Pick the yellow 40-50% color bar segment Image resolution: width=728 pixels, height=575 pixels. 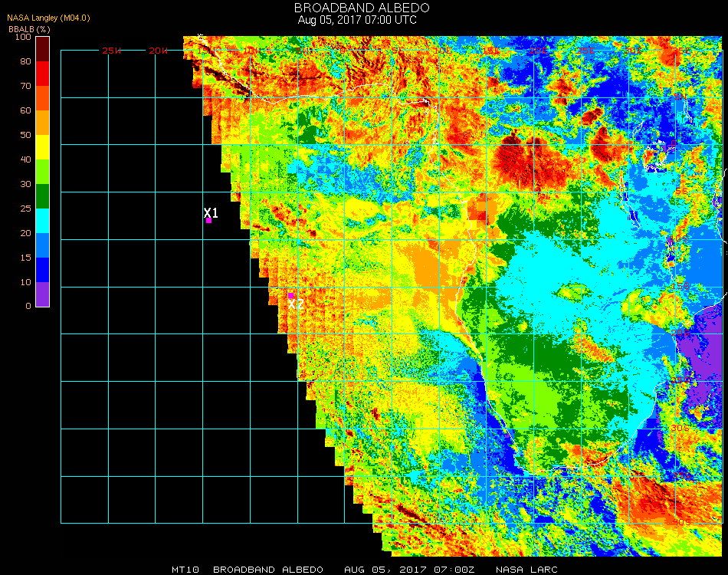(43, 147)
